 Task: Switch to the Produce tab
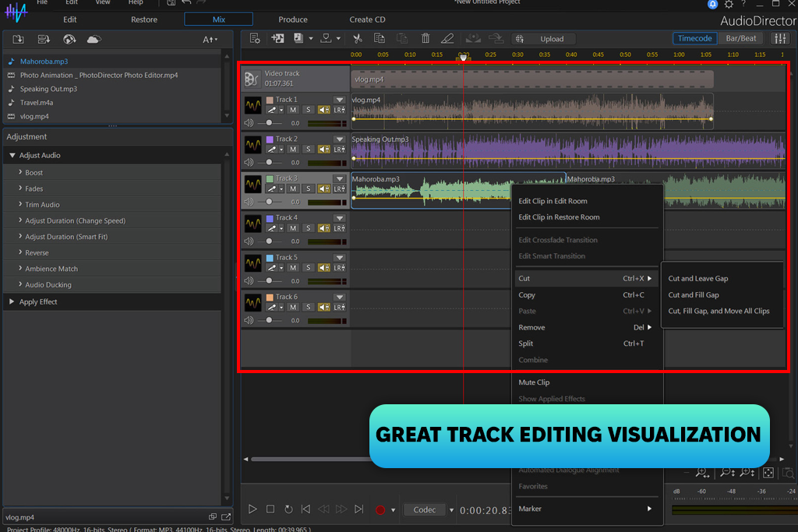293,19
